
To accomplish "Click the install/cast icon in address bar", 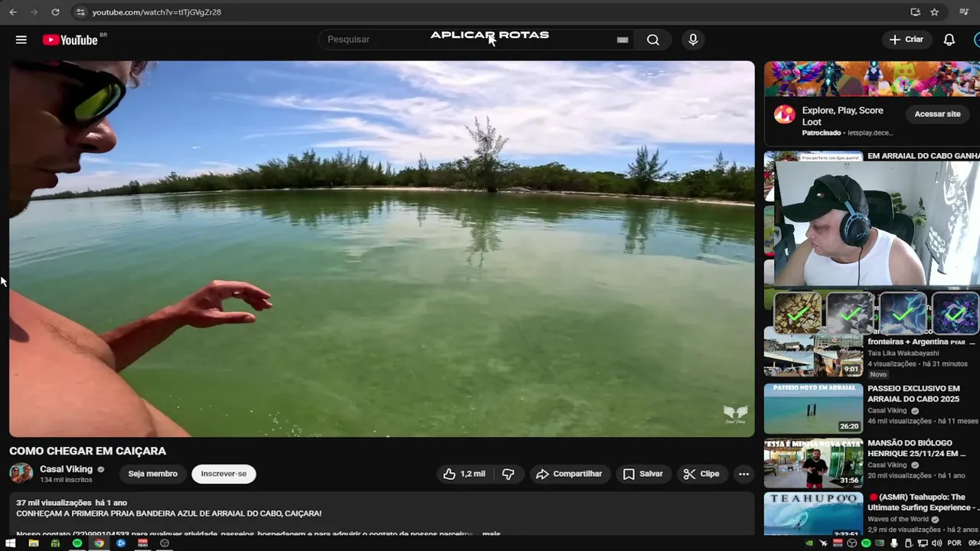I will click(x=915, y=12).
